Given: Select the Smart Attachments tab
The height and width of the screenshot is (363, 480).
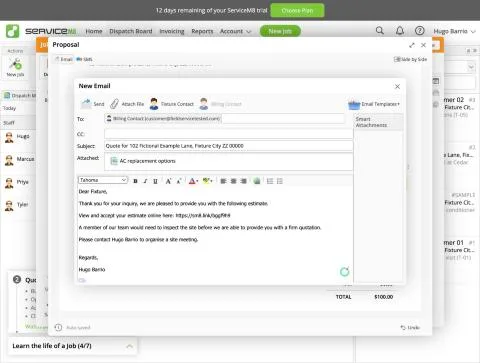Looking at the screenshot, I should [378, 122].
